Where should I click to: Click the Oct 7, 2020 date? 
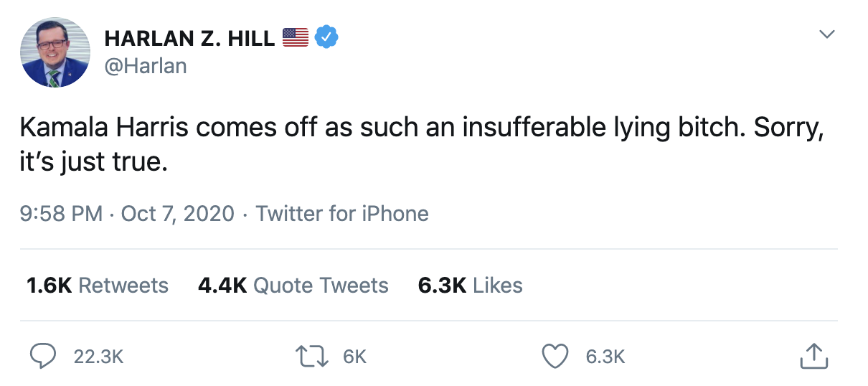(x=178, y=213)
